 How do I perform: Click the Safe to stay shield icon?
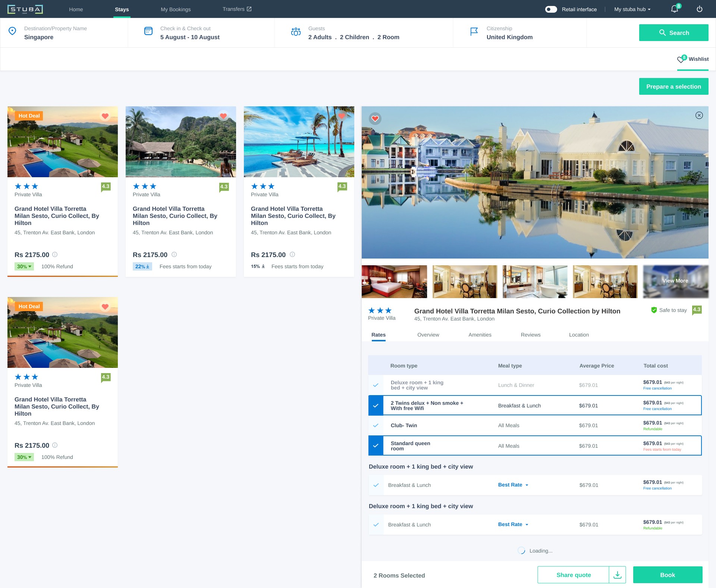tap(654, 310)
